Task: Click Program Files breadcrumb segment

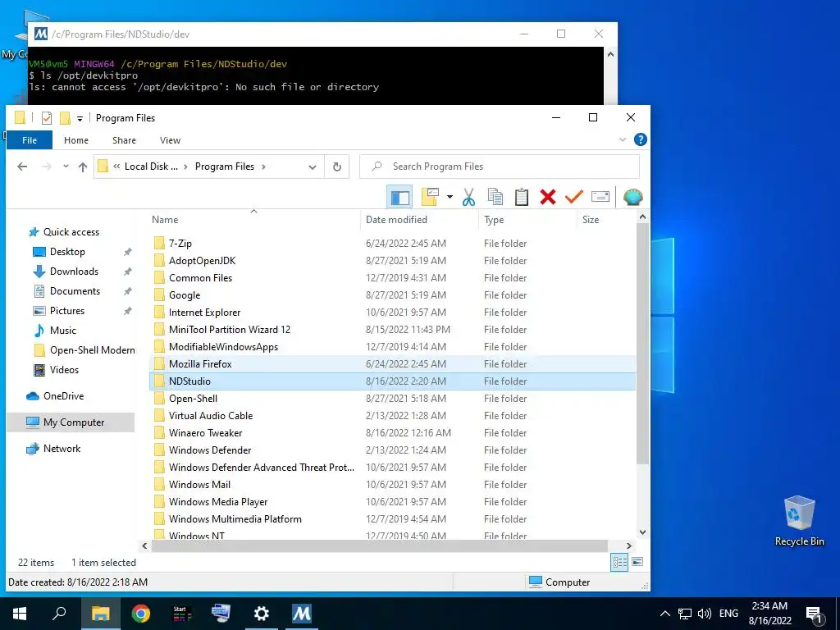Action: [x=225, y=167]
